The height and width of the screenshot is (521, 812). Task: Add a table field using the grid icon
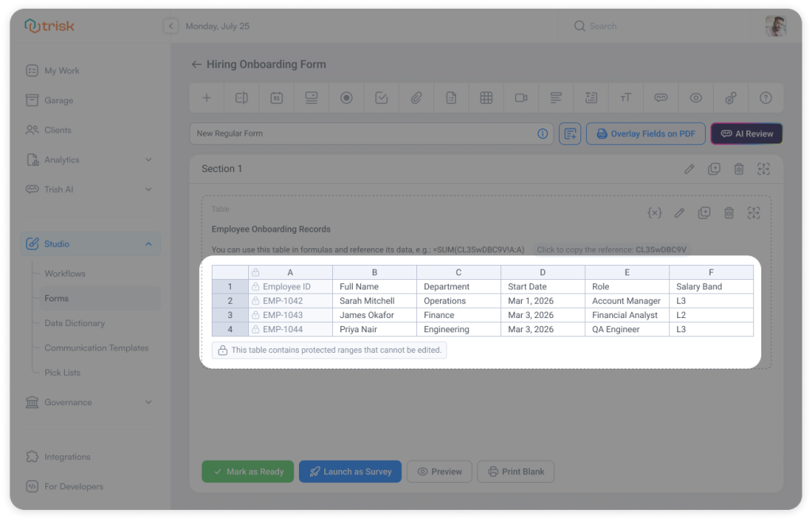pos(485,97)
